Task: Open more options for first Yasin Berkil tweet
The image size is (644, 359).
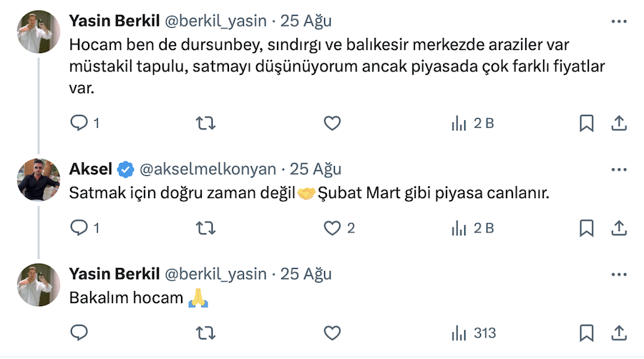Action: (619, 22)
